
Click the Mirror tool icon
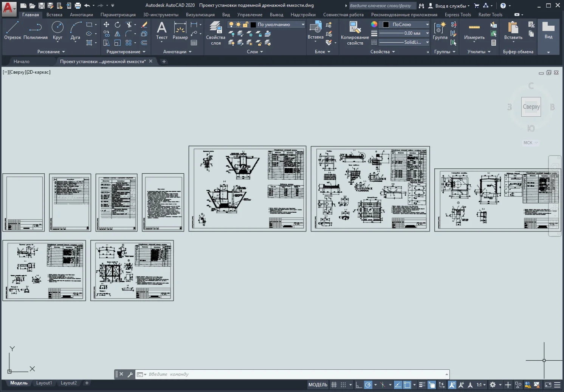click(118, 34)
